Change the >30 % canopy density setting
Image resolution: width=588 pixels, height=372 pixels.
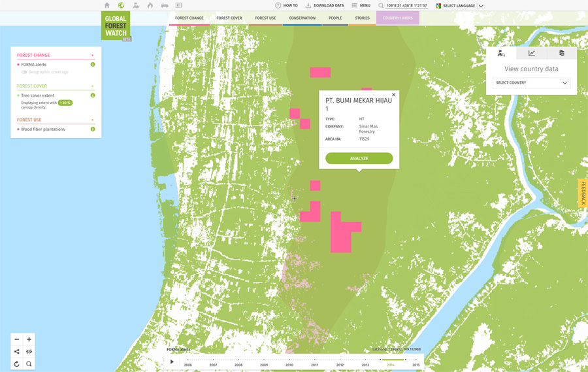pyautogui.click(x=65, y=103)
